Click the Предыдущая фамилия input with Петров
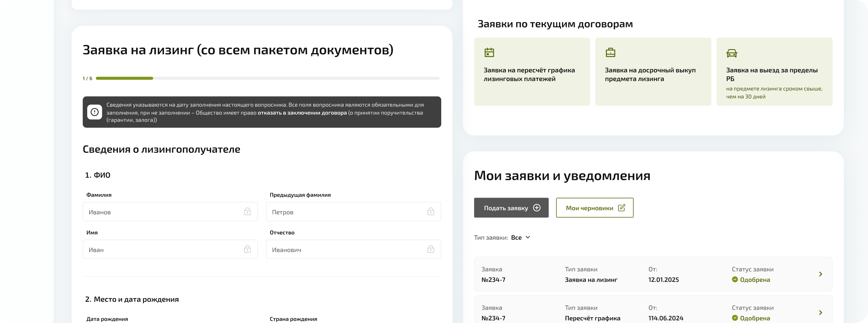This screenshot has width=868, height=323. (353, 212)
